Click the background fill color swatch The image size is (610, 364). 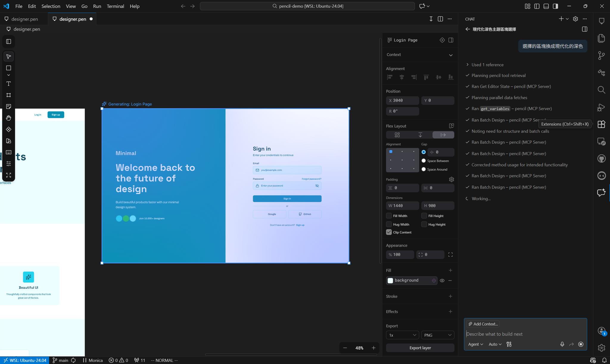(x=390, y=281)
